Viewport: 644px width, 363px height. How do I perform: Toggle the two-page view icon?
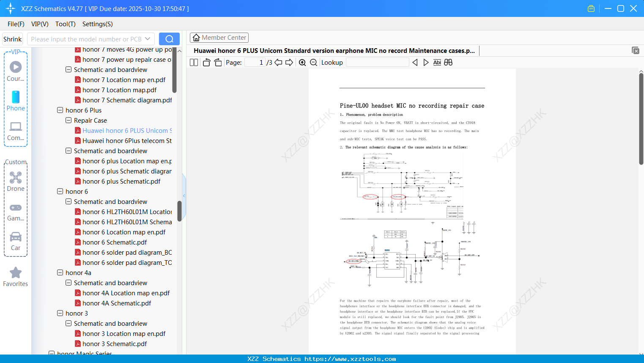pos(194,63)
